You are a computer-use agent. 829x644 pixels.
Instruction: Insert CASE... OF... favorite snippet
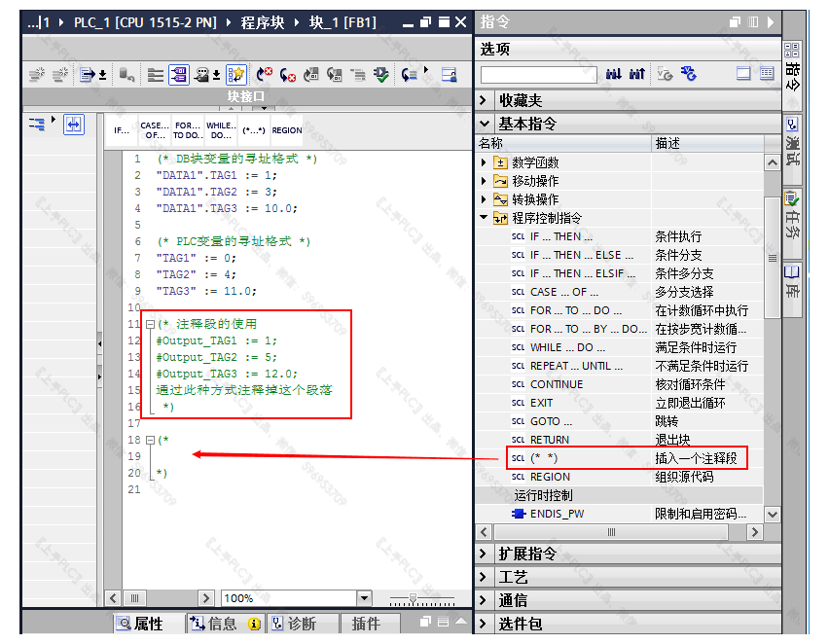coord(155,130)
